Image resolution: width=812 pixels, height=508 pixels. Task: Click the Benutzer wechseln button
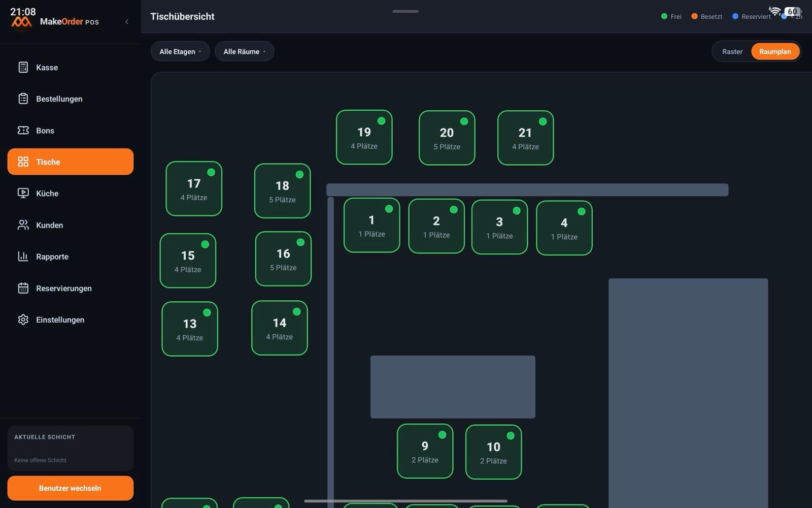pos(71,488)
